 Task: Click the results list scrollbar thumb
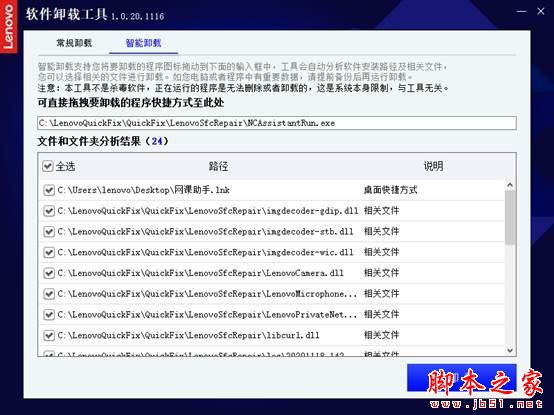510,217
